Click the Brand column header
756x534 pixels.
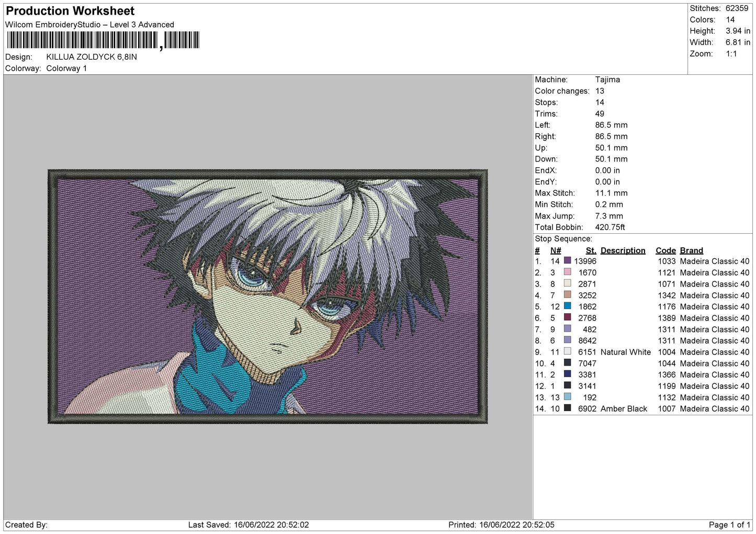click(x=691, y=251)
